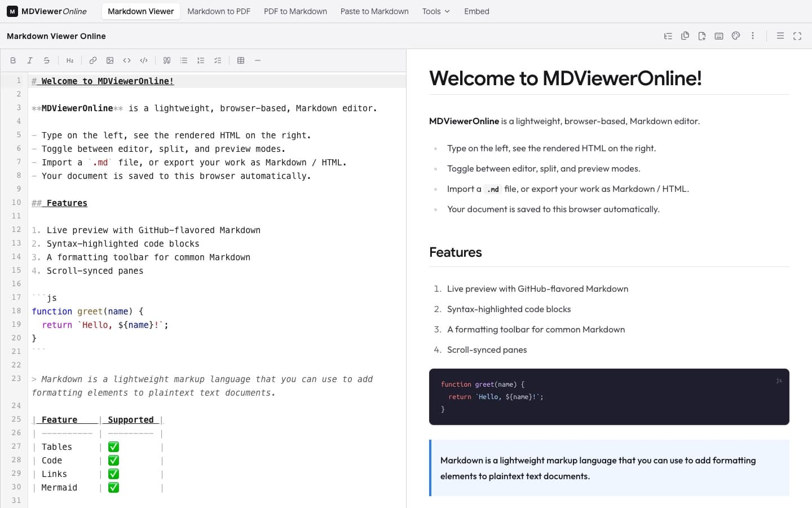Open the vertical three-dot more menu

click(x=753, y=36)
